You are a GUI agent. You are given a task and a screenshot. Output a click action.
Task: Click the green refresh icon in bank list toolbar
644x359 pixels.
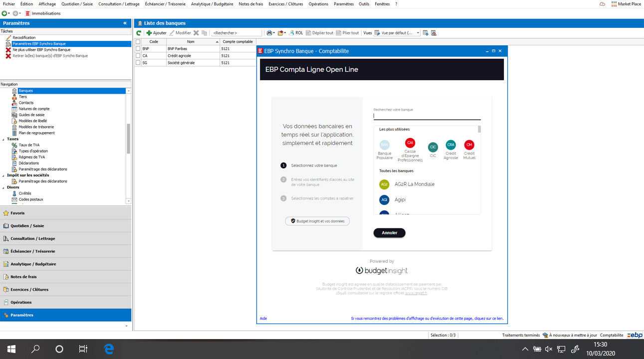[x=139, y=33]
